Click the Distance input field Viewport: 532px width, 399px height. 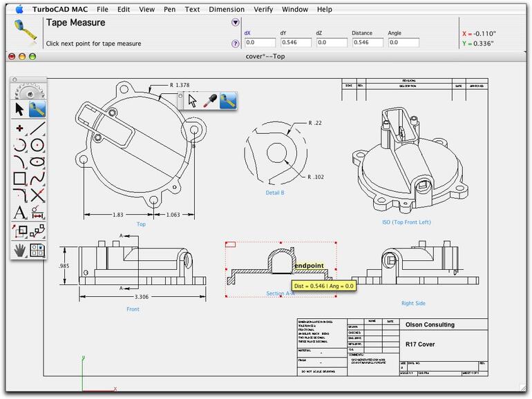coord(367,43)
